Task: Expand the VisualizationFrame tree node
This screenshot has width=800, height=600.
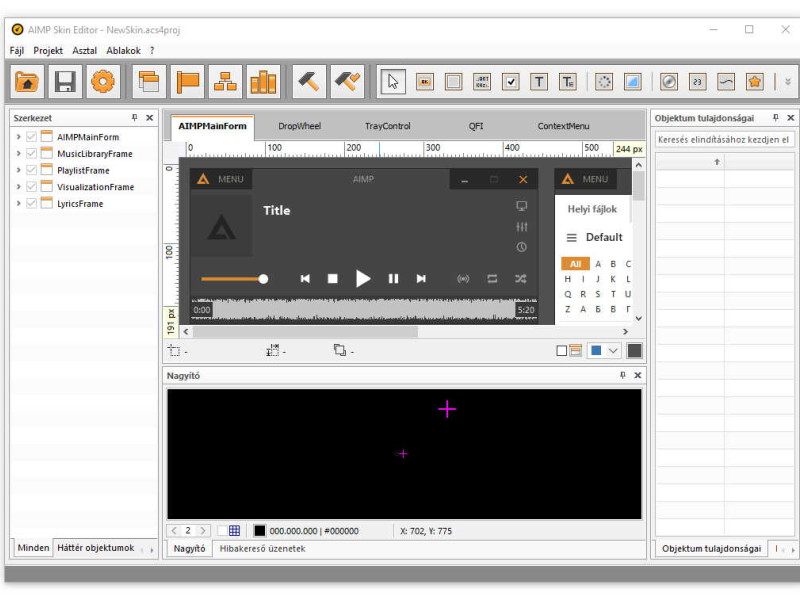Action: click(18, 187)
